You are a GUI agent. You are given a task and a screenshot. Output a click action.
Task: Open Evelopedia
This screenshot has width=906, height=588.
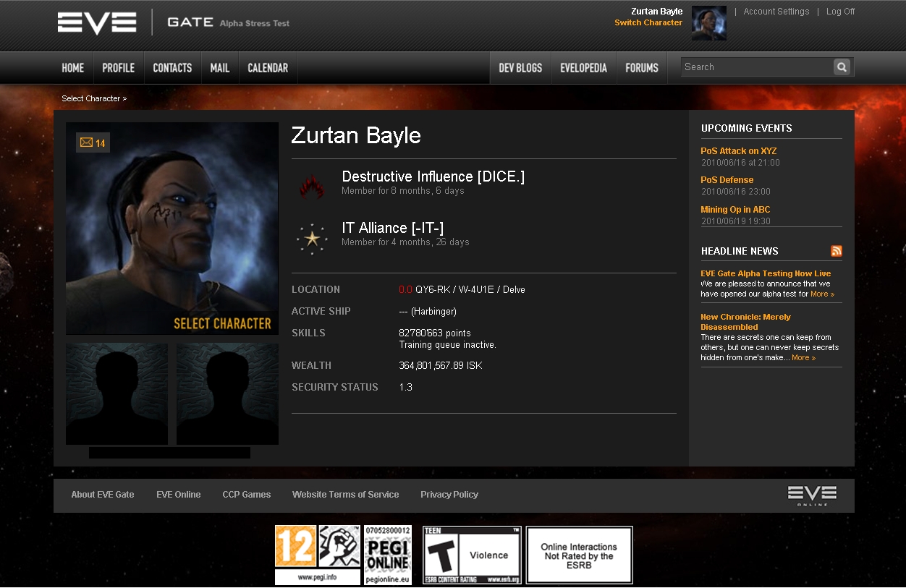[583, 68]
